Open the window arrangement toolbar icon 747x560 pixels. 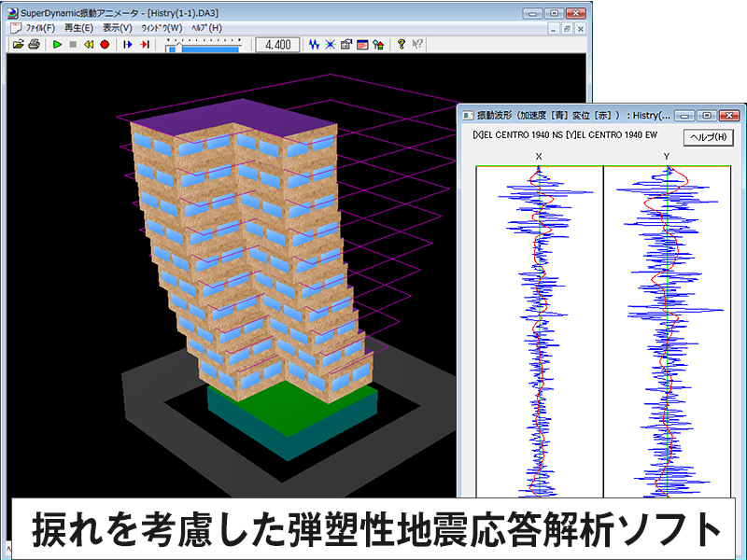345,45
